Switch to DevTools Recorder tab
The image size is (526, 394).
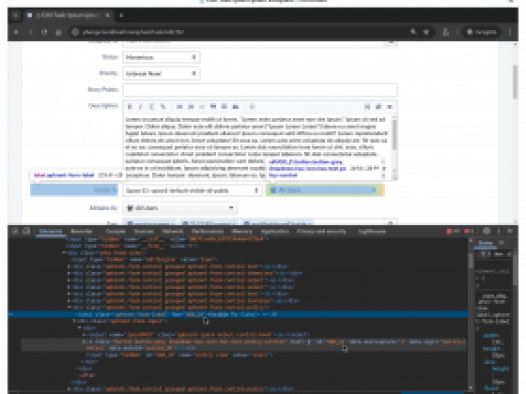pos(82,231)
